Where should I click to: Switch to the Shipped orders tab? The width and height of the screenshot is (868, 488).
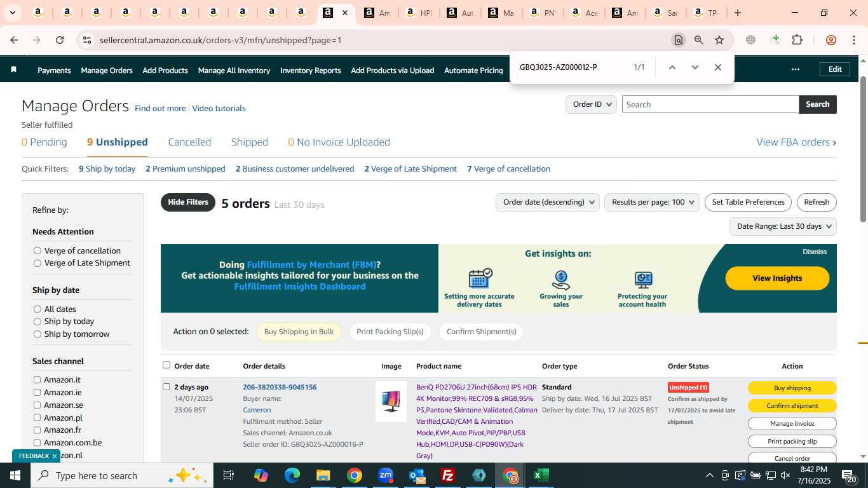click(250, 142)
